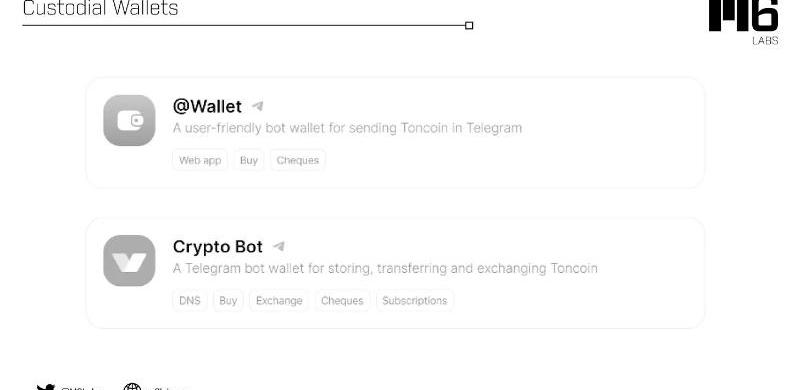The image size is (800, 390).
Task: Click the Twitter bird icon
Action: tap(46, 387)
